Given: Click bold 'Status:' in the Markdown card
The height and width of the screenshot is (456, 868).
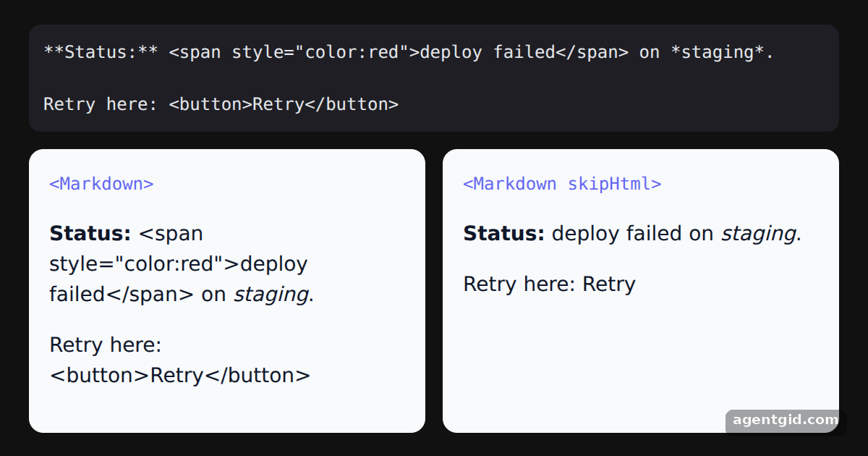Looking at the screenshot, I should [x=90, y=234].
